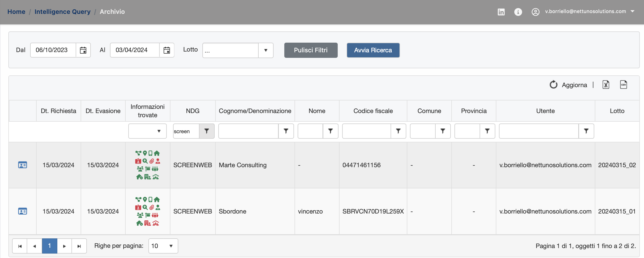Change Righe per pagina dropdown
Image resolution: width=644 pixels, height=258 pixels.
[163, 246]
